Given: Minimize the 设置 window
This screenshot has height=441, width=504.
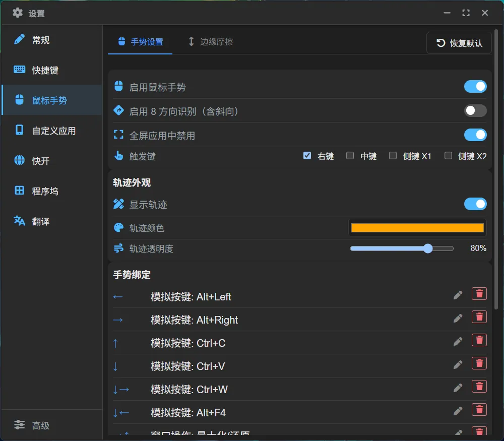Looking at the screenshot, I should click(447, 13).
